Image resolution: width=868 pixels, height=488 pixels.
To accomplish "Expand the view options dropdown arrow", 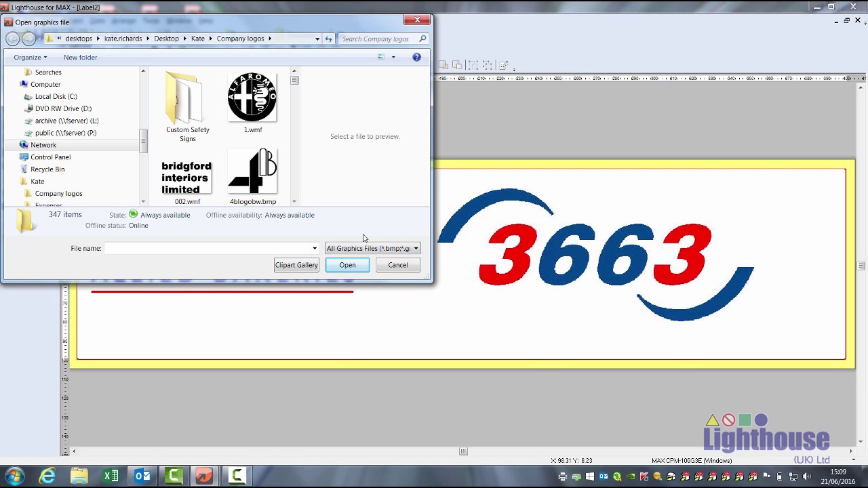I will 393,57.
